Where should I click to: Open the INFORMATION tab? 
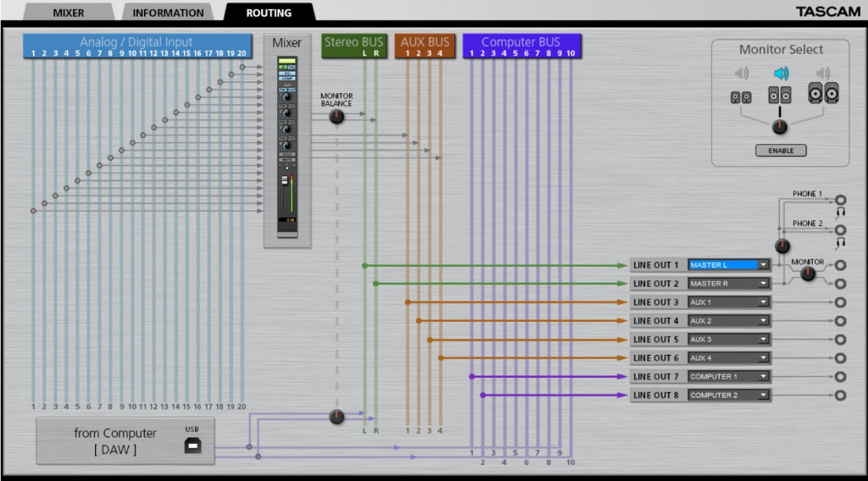[169, 13]
